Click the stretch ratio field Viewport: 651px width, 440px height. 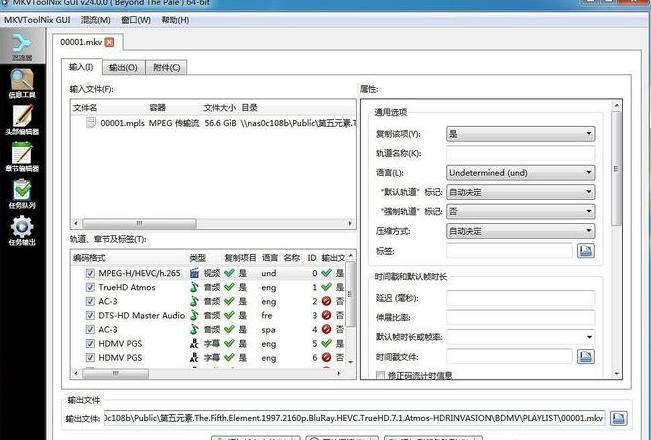pyautogui.click(x=521, y=318)
